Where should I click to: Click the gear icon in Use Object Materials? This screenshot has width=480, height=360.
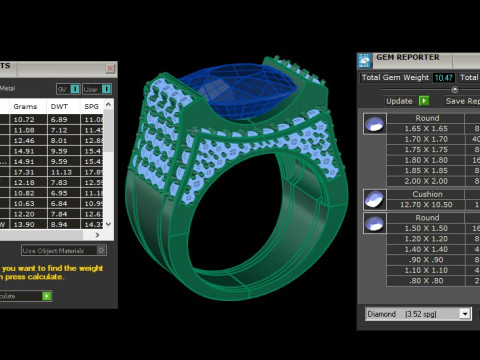point(101,250)
